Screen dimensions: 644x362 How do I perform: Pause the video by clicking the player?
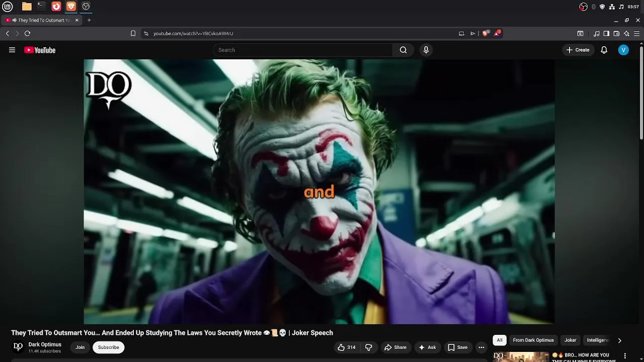(x=319, y=192)
